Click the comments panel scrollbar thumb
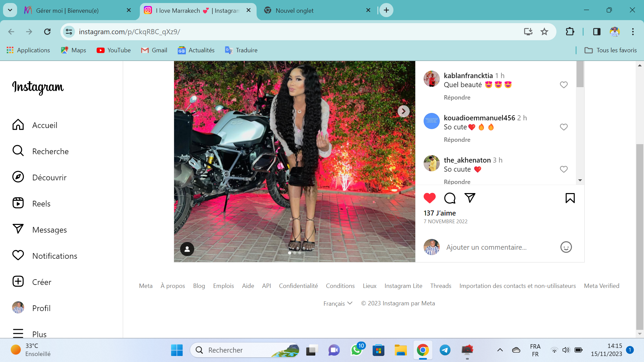The width and height of the screenshot is (644, 362). pyautogui.click(x=580, y=74)
